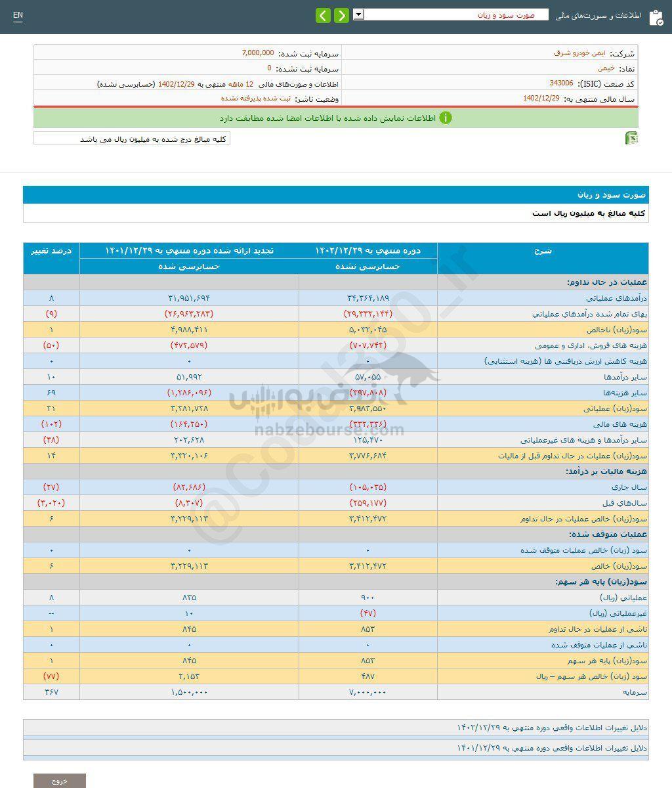Click the سرمايه row label
This screenshot has height=788, width=672.
634,692
